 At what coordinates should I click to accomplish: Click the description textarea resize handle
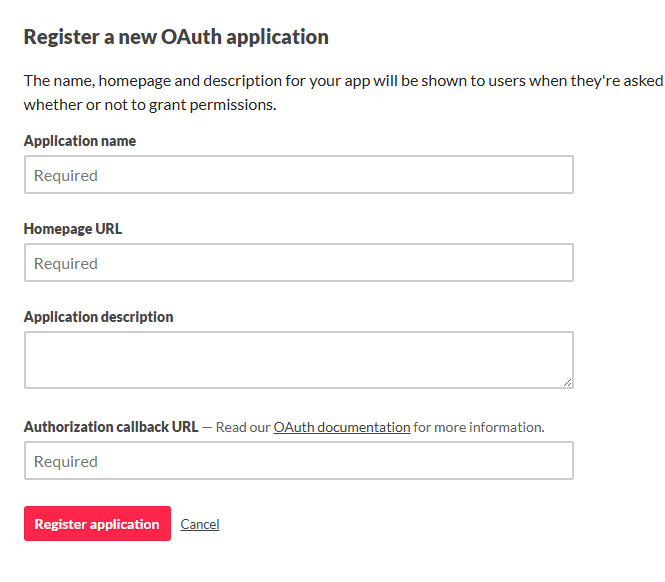(x=568, y=382)
